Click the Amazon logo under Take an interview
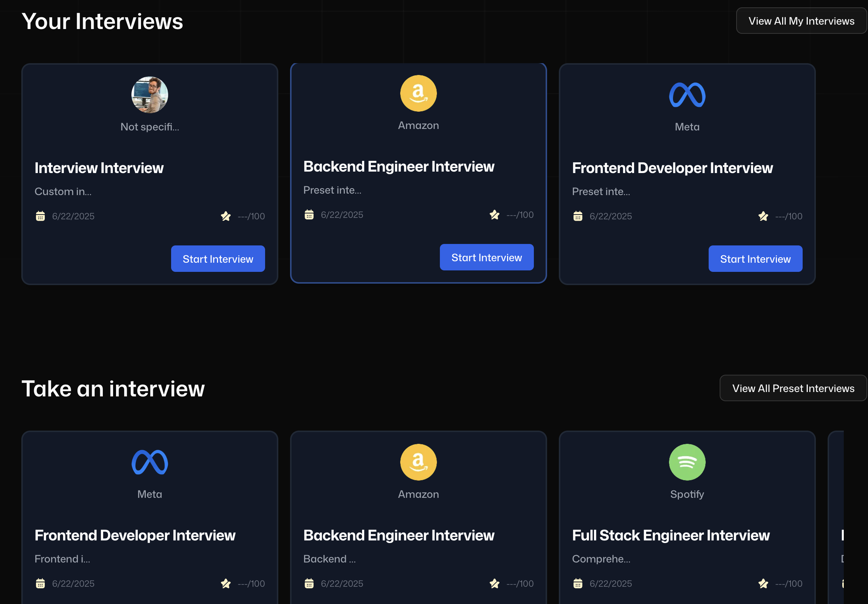This screenshot has height=604, width=868. point(418,462)
